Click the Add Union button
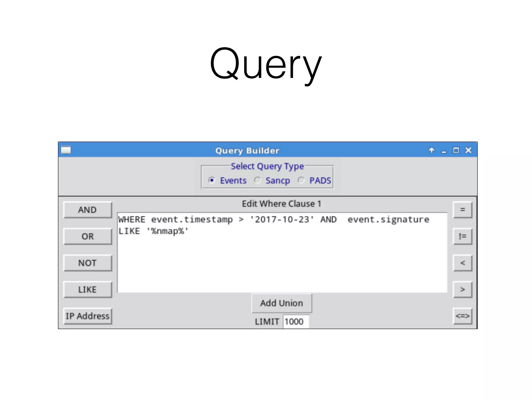This screenshot has height=399, width=532. [x=282, y=303]
